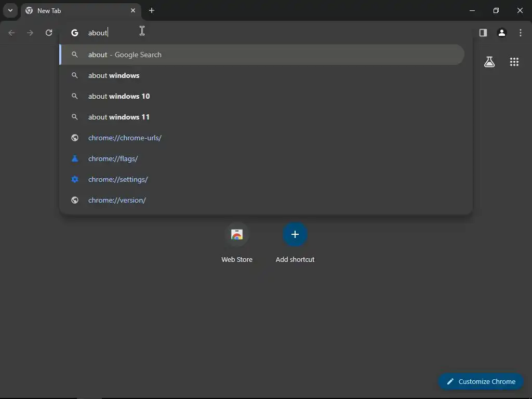Go back using the back arrow
Image resolution: width=532 pixels, height=399 pixels.
(x=11, y=33)
